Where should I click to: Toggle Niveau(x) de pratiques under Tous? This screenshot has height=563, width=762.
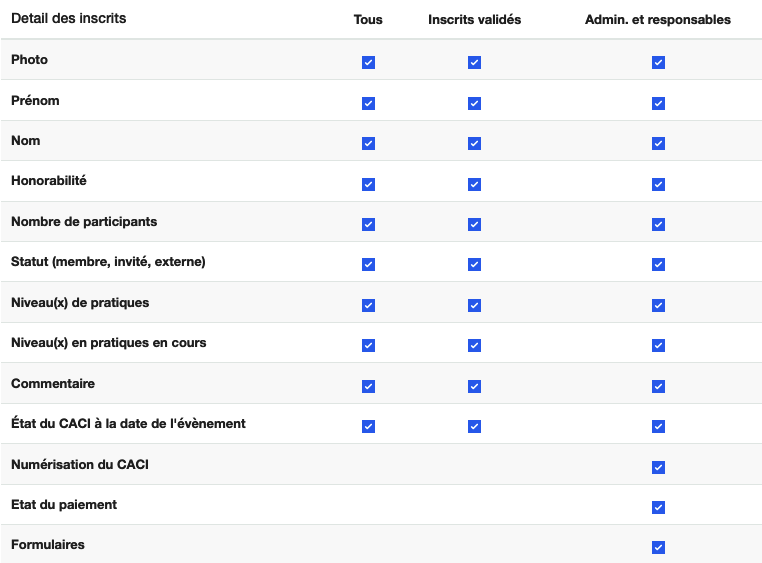point(368,305)
